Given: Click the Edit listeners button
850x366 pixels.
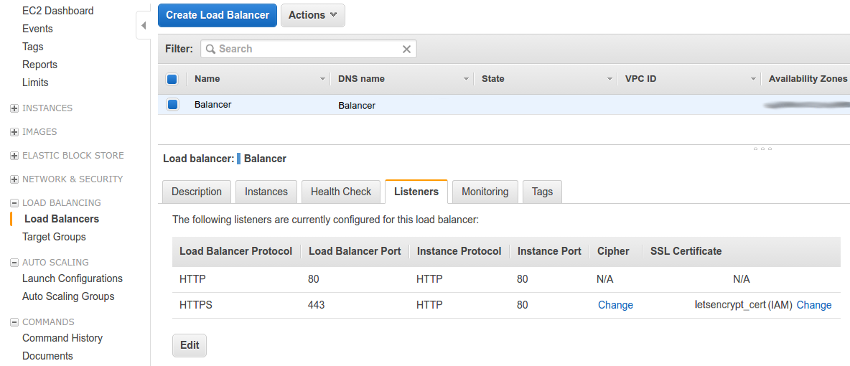Looking at the screenshot, I should click(189, 345).
